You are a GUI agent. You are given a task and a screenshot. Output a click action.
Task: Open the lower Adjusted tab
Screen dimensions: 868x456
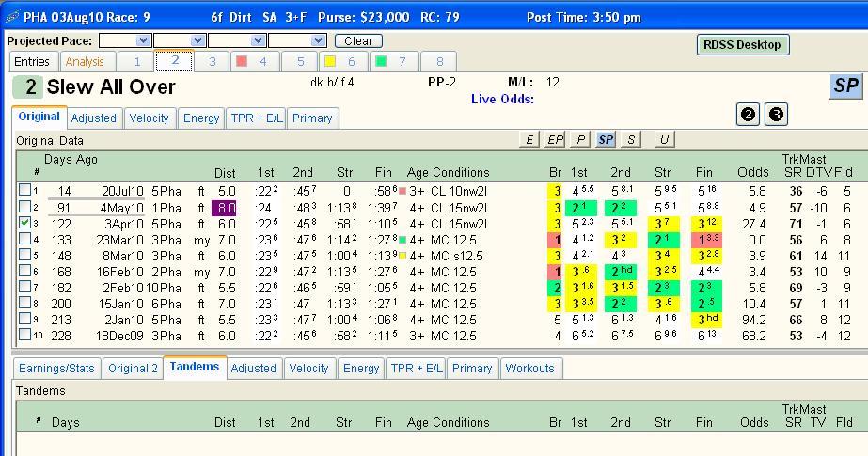tap(253, 368)
